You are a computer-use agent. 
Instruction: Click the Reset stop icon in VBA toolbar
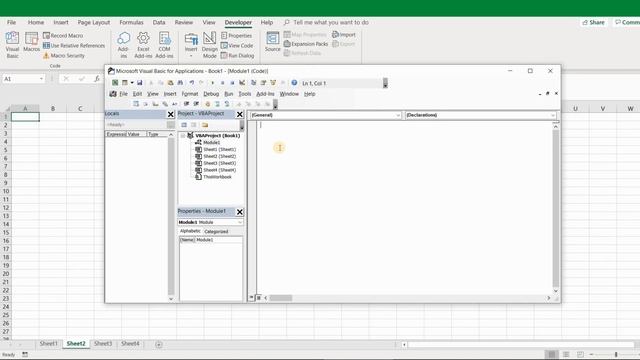point(232,83)
